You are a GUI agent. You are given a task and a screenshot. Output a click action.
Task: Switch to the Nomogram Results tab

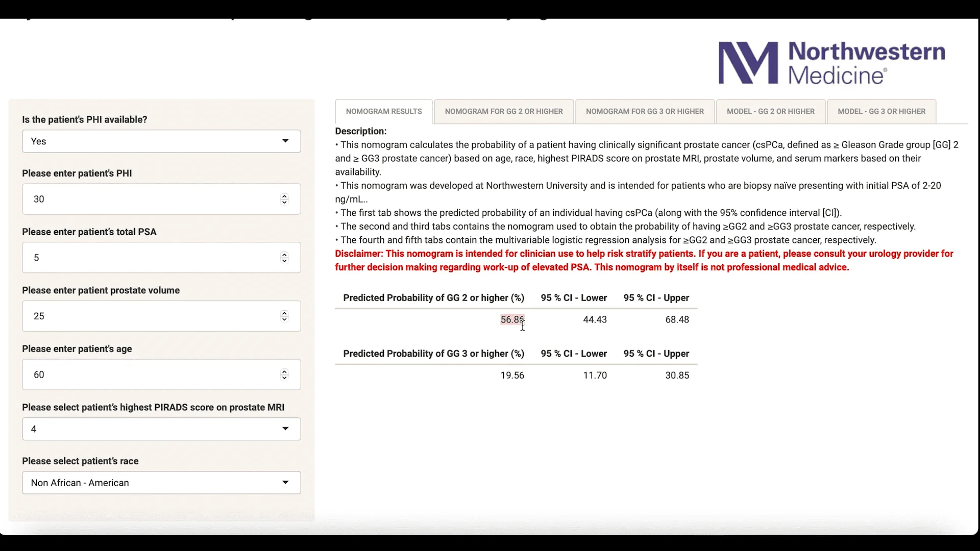(x=384, y=111)
